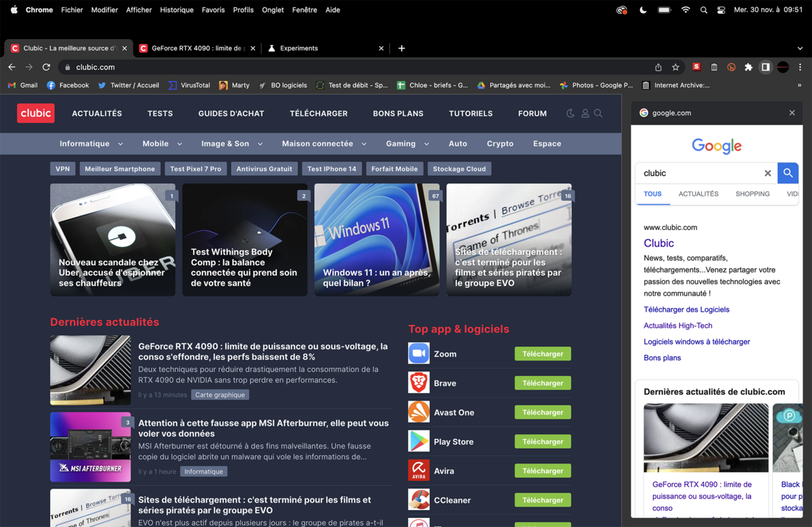Open TESTS in Clubic navigation
Image resolution: width=812 pixels, height=527 pixels.
[x=160, y=114]
